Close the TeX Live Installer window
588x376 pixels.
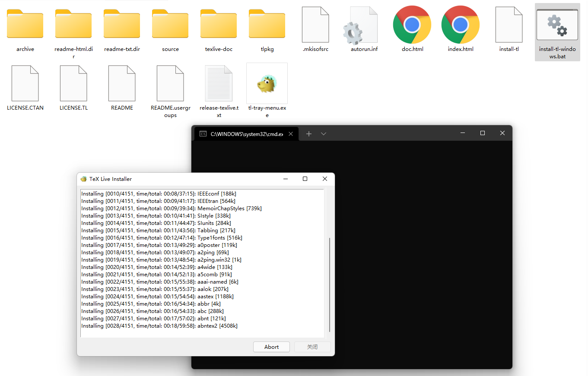(x=325, y=179)
